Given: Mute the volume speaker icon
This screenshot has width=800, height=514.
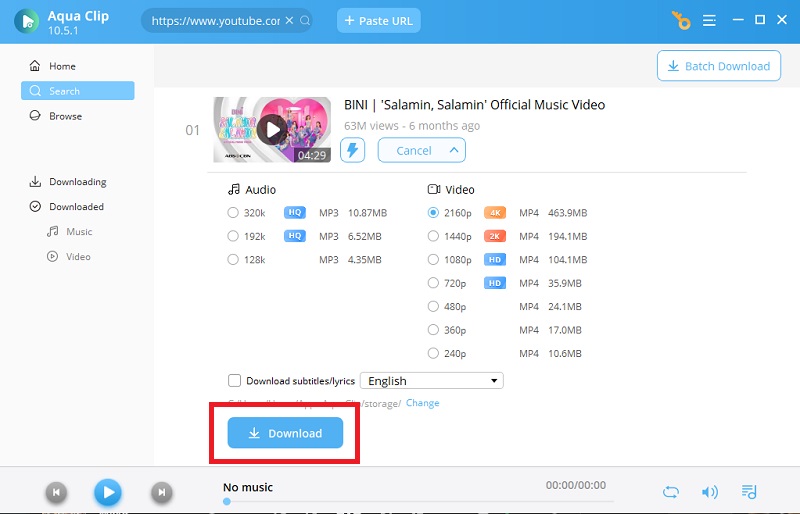Looking at the screenshot, I should (710, 492).
